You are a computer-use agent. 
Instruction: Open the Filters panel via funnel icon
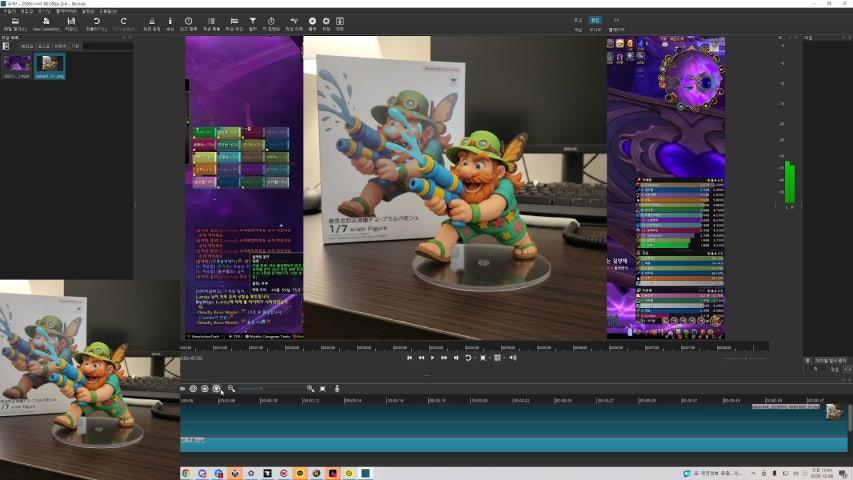(252, 22)
